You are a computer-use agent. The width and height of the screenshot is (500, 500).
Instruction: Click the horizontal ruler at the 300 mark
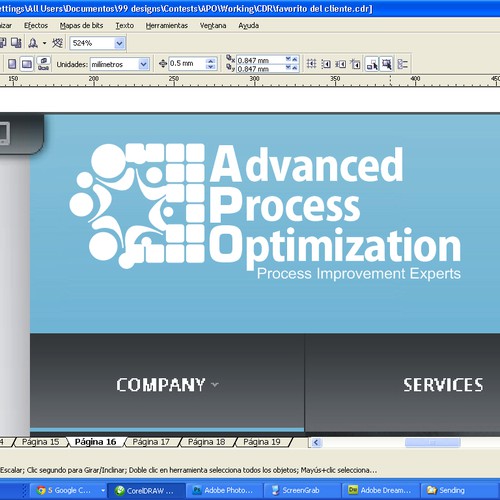coord(255,81)
